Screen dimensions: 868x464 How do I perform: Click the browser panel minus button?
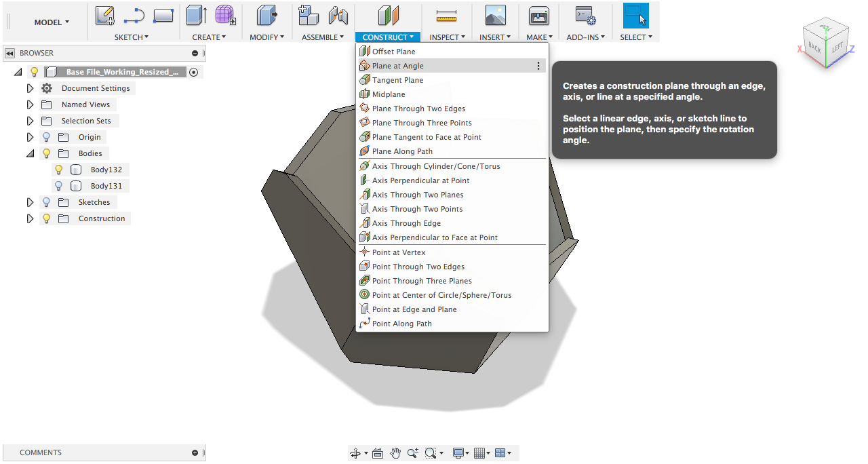[195, 53]
